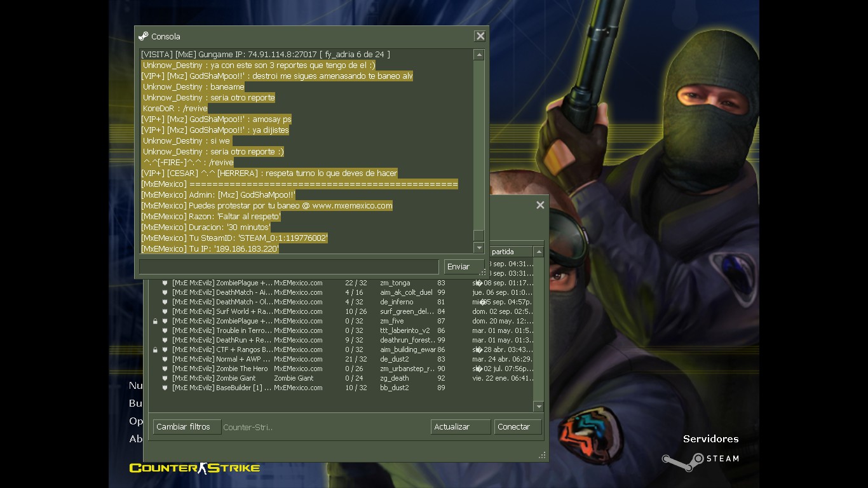Screen dimensions: 868x488
Task: Close the server browser window
Action: coord(540,205)
